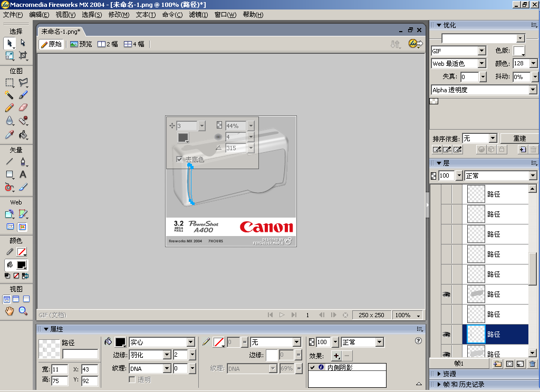Disable the 内侧阴影 effect checkmark
Image resolution: width=540 pixels, height=392 pixels.
[312, 367]
